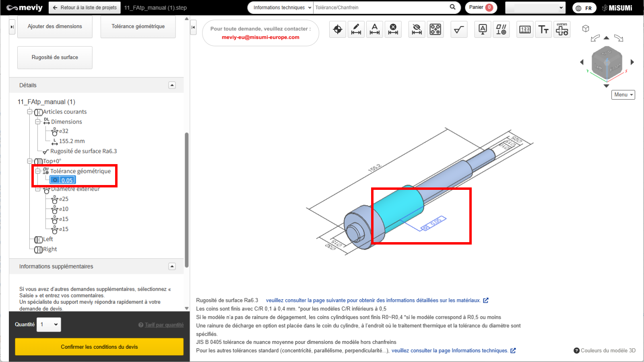Click Confirmer les conditions du devis

(x=99, y=347)
